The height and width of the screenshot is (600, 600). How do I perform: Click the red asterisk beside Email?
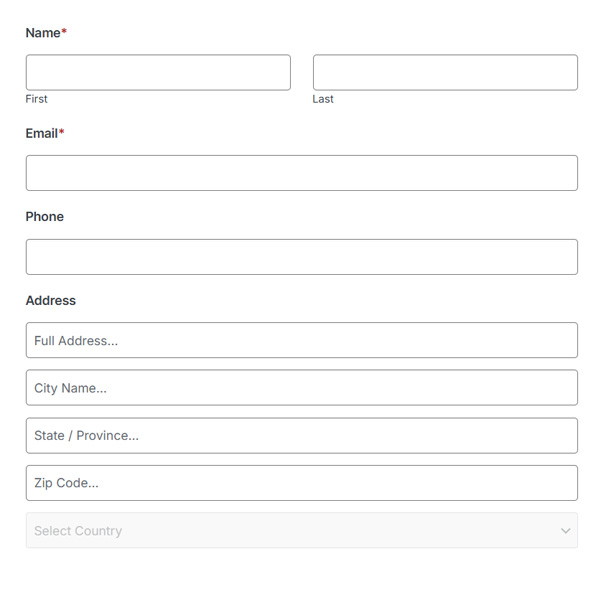point(61,132)
